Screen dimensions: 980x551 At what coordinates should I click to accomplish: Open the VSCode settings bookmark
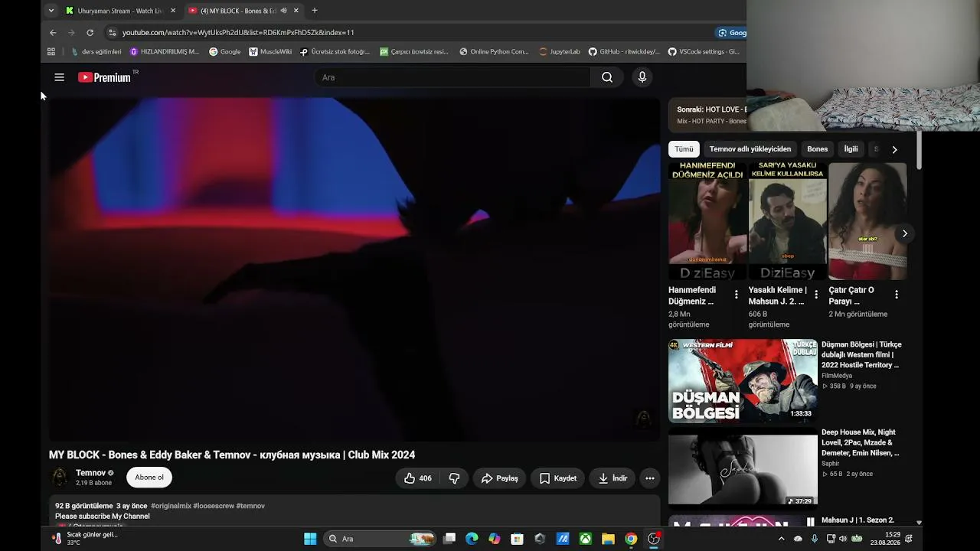pyautogui.click(x=704, y=52)
